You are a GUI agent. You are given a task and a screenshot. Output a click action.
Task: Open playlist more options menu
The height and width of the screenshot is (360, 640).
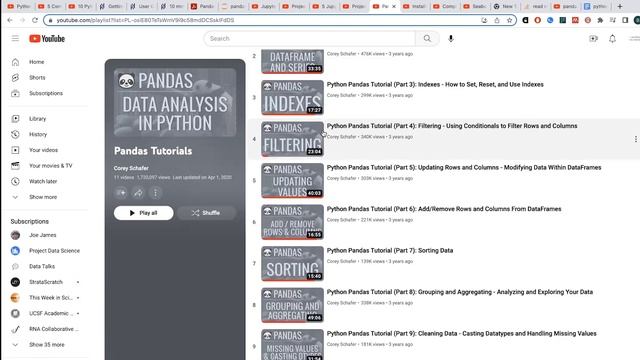coord(156,193)
